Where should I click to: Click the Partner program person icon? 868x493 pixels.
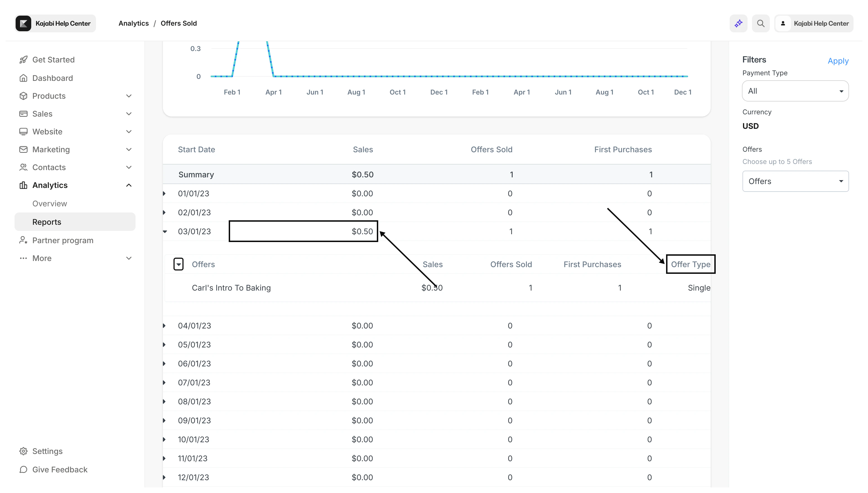point(23,240)
